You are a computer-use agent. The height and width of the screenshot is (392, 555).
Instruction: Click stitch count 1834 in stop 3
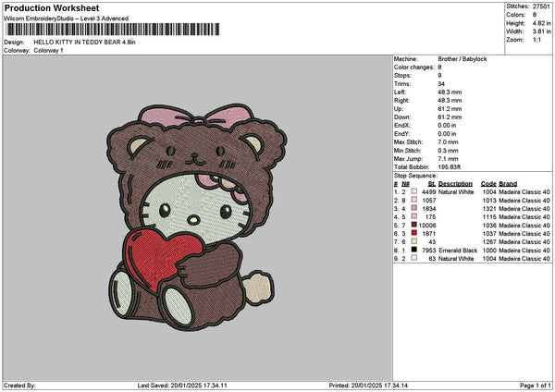(429, 209)
